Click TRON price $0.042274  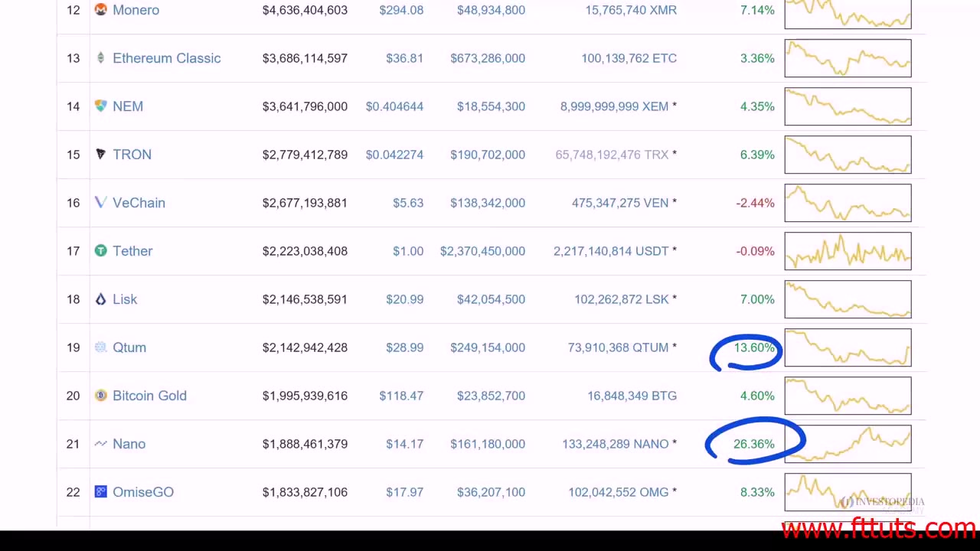[x=394, y=155]
